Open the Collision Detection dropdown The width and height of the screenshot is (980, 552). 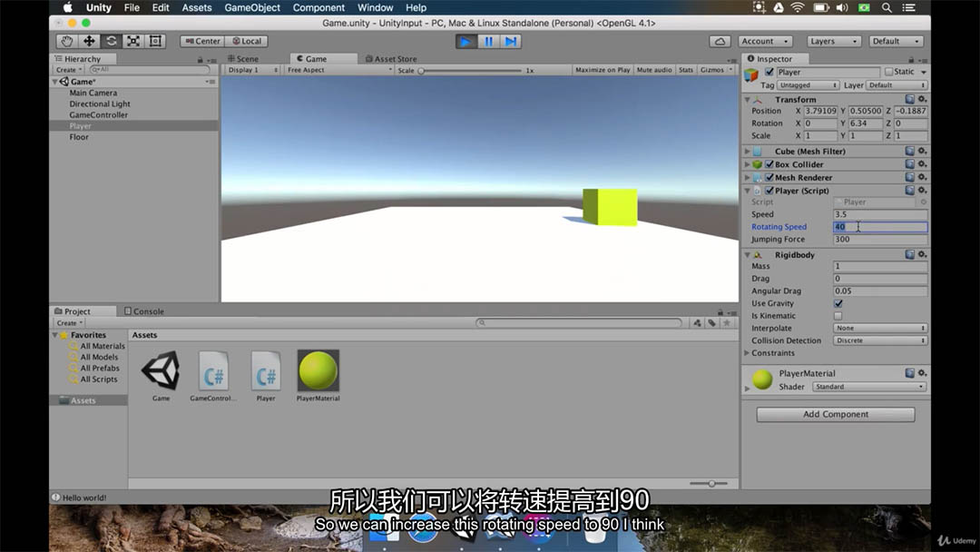880,340
